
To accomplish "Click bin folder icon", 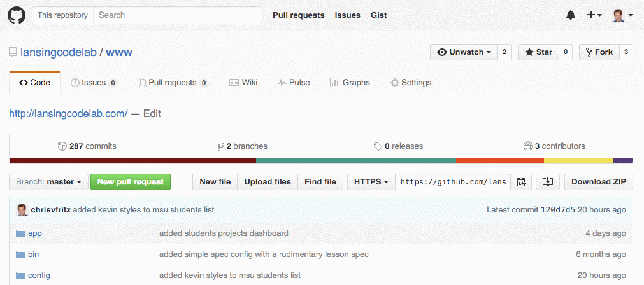I will [20, 254].
